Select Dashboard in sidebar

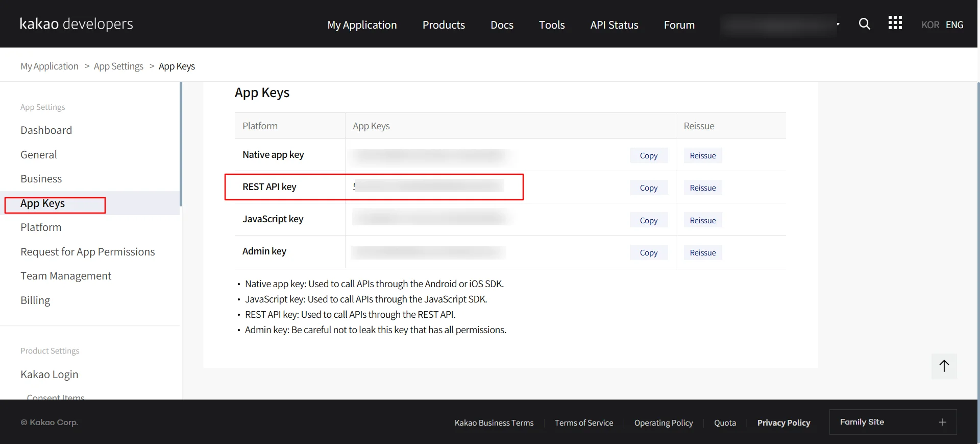click(46, 130)
